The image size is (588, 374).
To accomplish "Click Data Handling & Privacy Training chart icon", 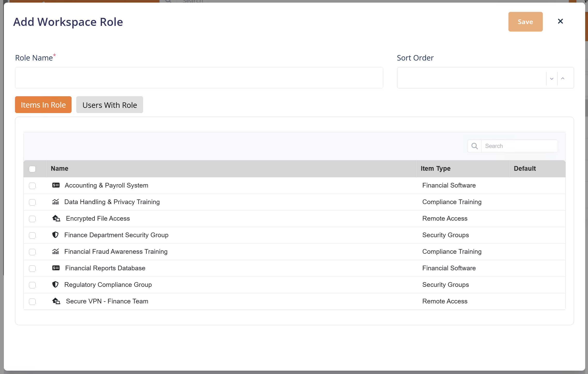I will pyautogui.click(x=56, y=202).
